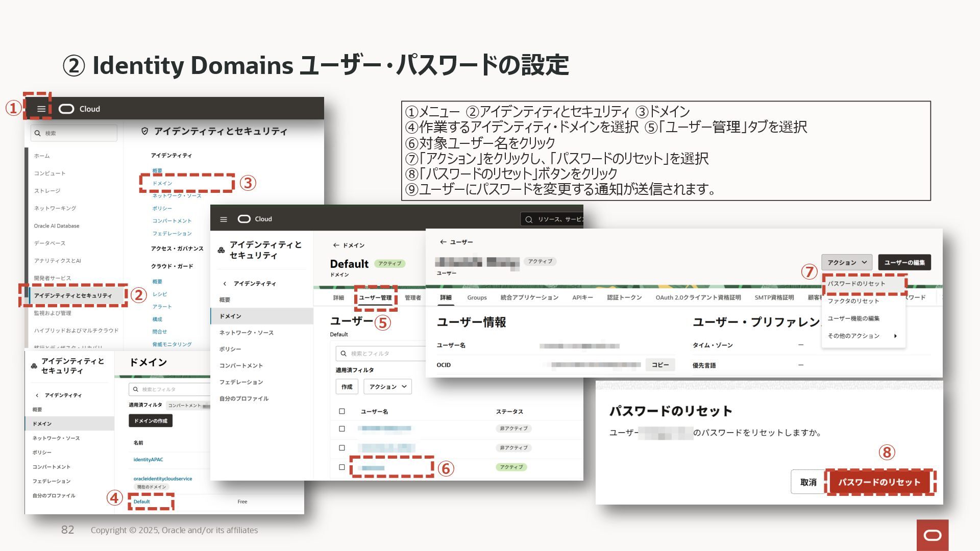The height and width of the screenshot is (551, 980).
Task: Toggle the select-all checkbox beside ユーザー名 header
Action: 342,411
